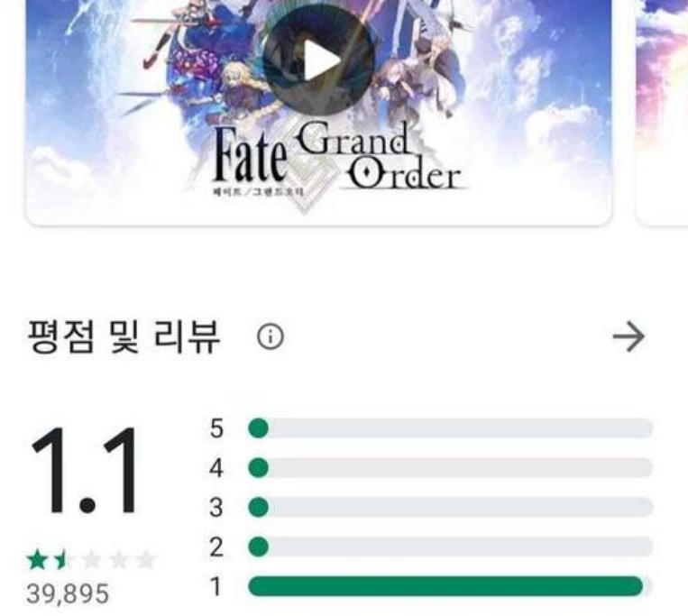The image size is (688, 616).
Task: Open the info icon beside 평점 및 리뷰
Action: pos(271,336)
